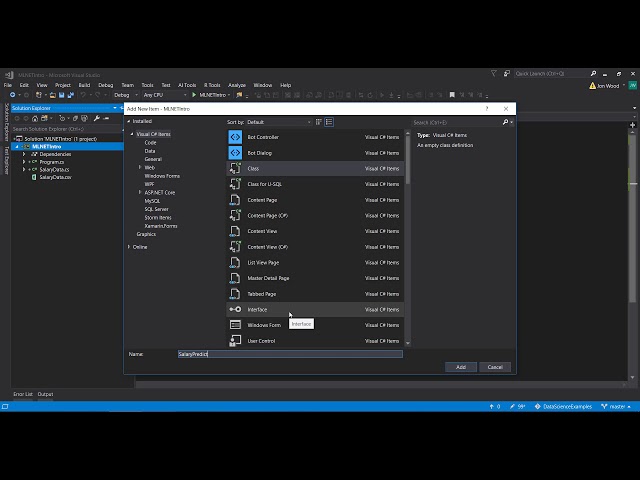Select the Bot Dialog template icon
The width and height of the screenshot is (640, 480).
pyautogui.click(x=235, y=153)
